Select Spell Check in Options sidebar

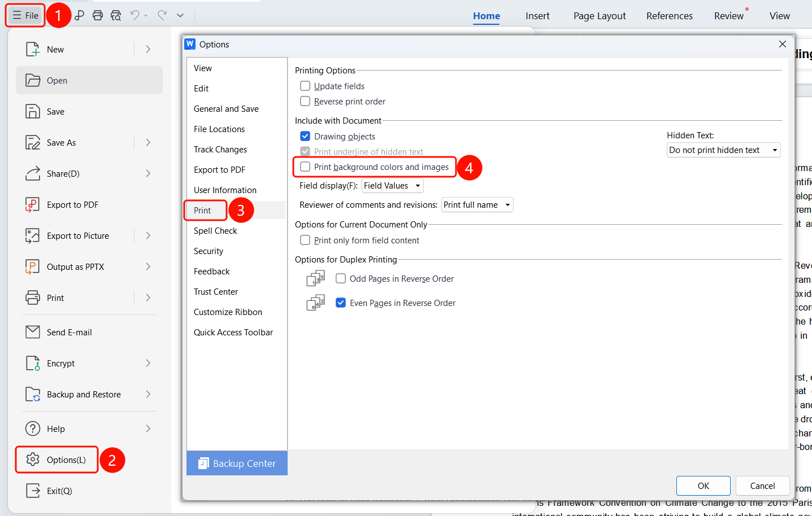tap(236, 231)
